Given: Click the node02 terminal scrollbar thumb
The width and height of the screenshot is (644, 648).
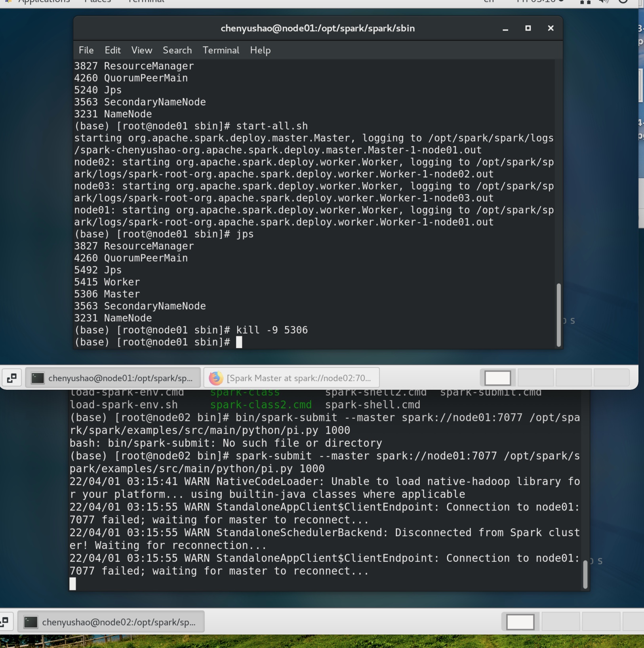Looking at the screenshot, I should (x=585, y=574).
